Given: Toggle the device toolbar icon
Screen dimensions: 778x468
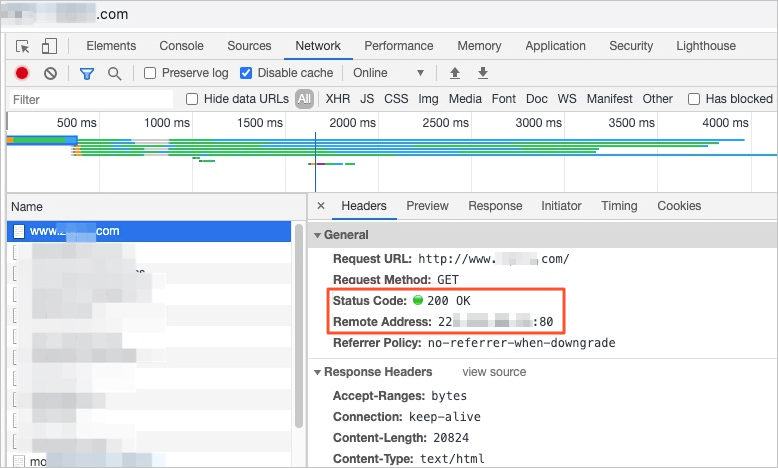Looking at the screenshot, I should click(x=49, y=46).
